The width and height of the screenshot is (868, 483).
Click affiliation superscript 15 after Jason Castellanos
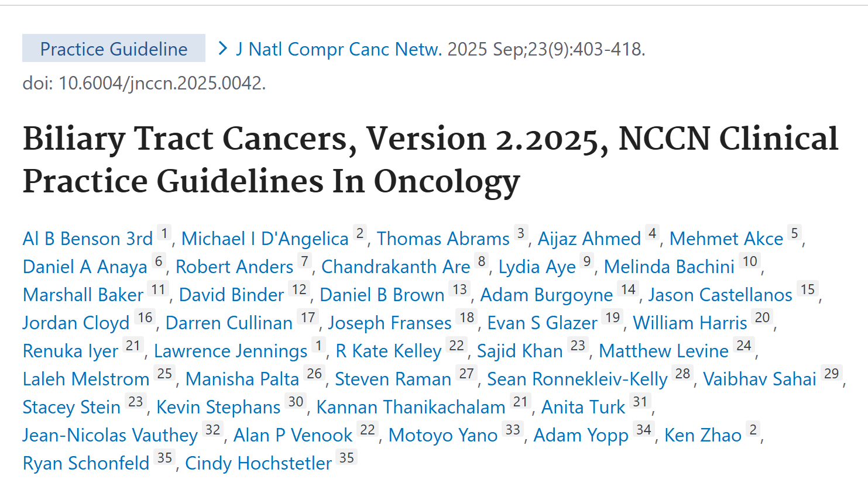click(808, 289)
